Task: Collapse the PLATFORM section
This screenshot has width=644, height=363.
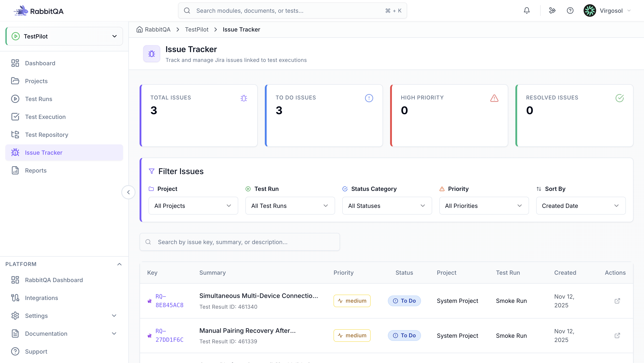Action: pyautogui.click(x=119, y=264)
